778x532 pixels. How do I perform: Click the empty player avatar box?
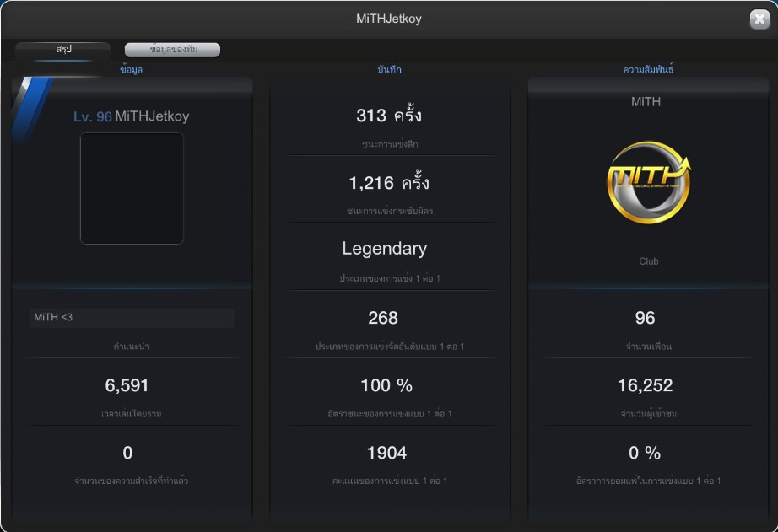(x=132, y=188)
